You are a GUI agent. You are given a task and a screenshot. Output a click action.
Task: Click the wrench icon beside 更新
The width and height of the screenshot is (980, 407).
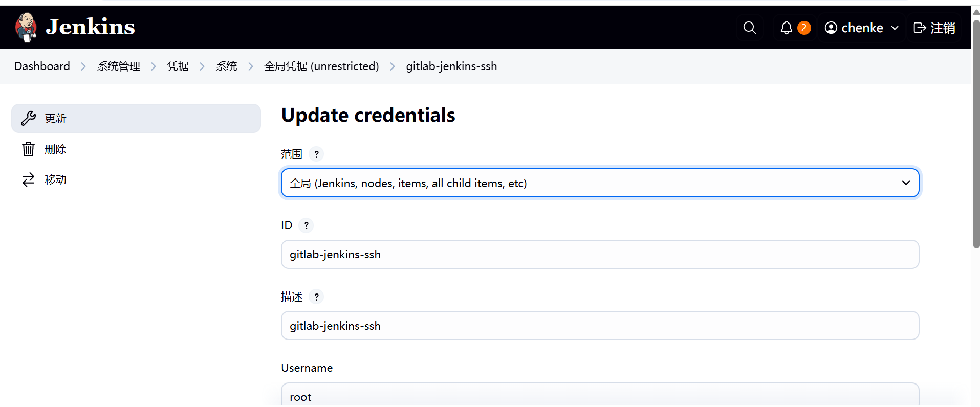[28, 118]
